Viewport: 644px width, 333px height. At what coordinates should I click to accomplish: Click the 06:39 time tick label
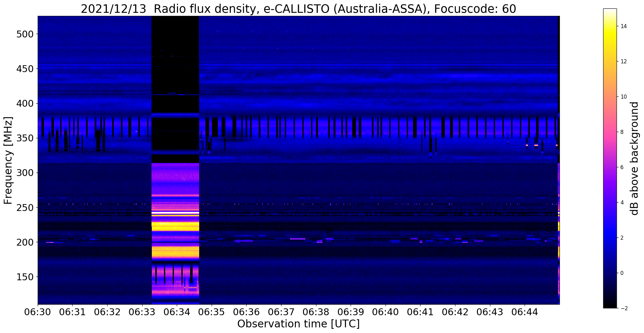tap(351, 312)
